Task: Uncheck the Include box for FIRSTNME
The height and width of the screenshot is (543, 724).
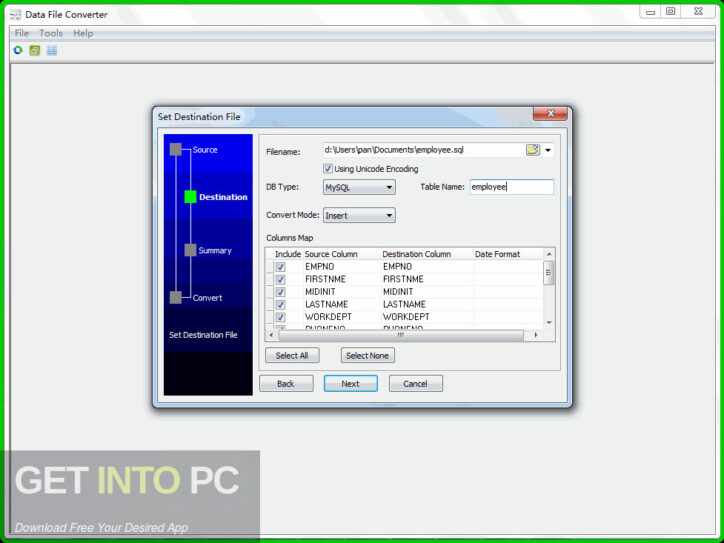Action: pyautogui.click(x=280, y=279)
